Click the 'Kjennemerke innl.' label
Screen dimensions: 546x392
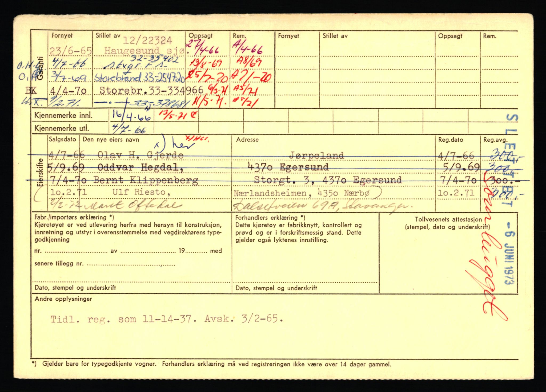pos(63,116)
